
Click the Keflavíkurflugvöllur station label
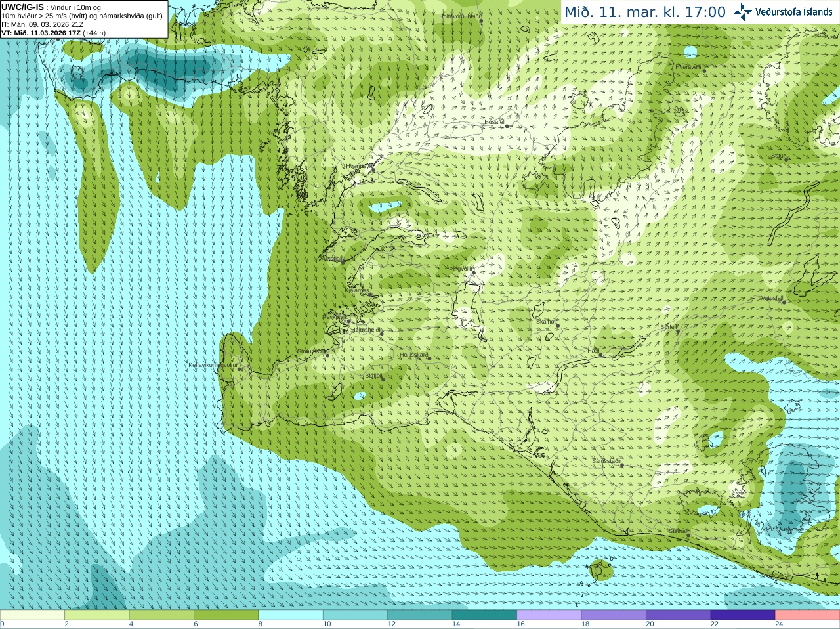click(x=213, y=365)
